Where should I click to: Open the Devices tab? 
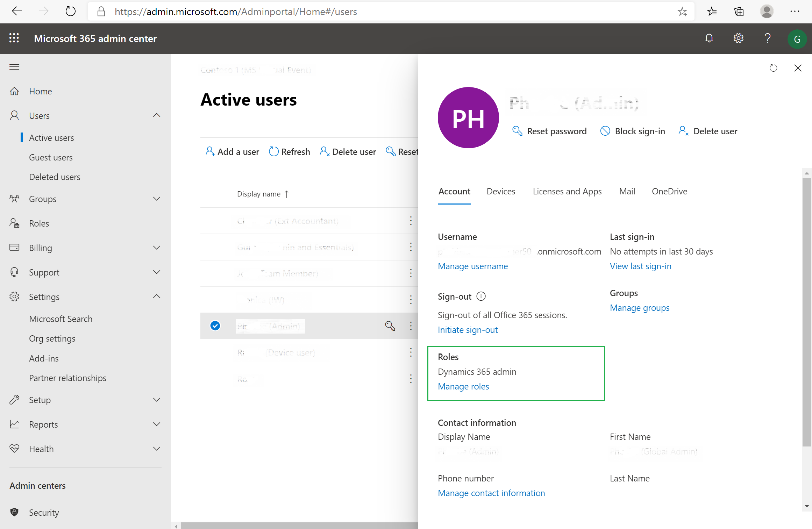[x=501, y=191]
